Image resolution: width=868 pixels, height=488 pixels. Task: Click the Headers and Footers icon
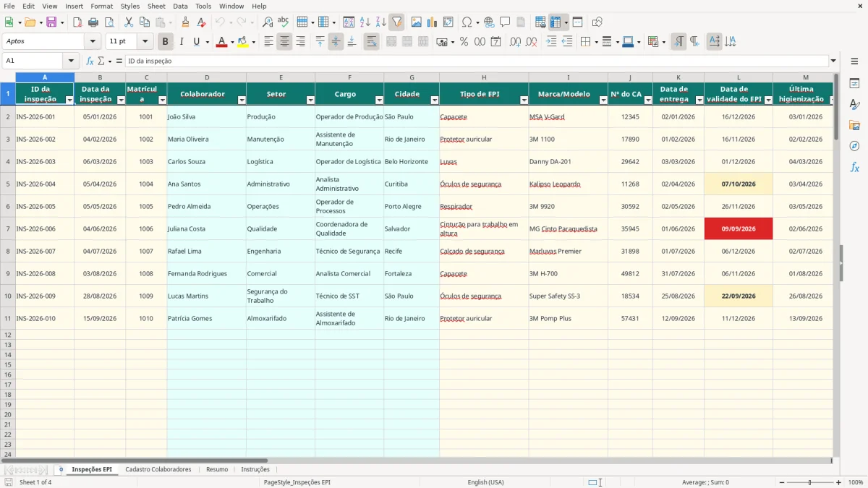click(x=521, y=22)
